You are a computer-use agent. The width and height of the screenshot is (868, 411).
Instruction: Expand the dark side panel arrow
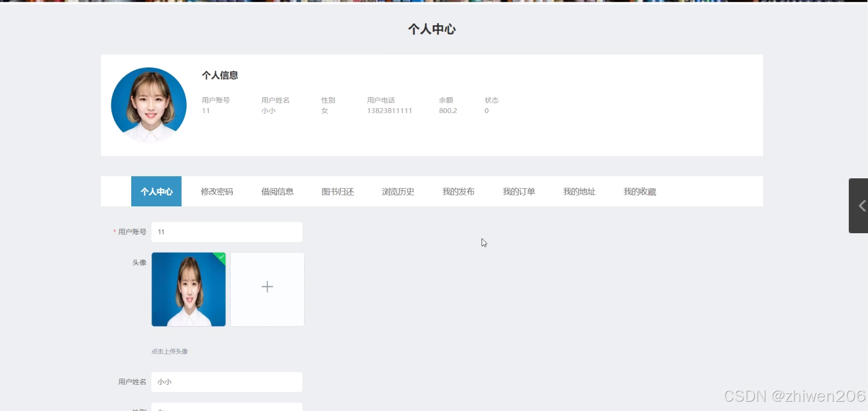click(x=859, y=206)
